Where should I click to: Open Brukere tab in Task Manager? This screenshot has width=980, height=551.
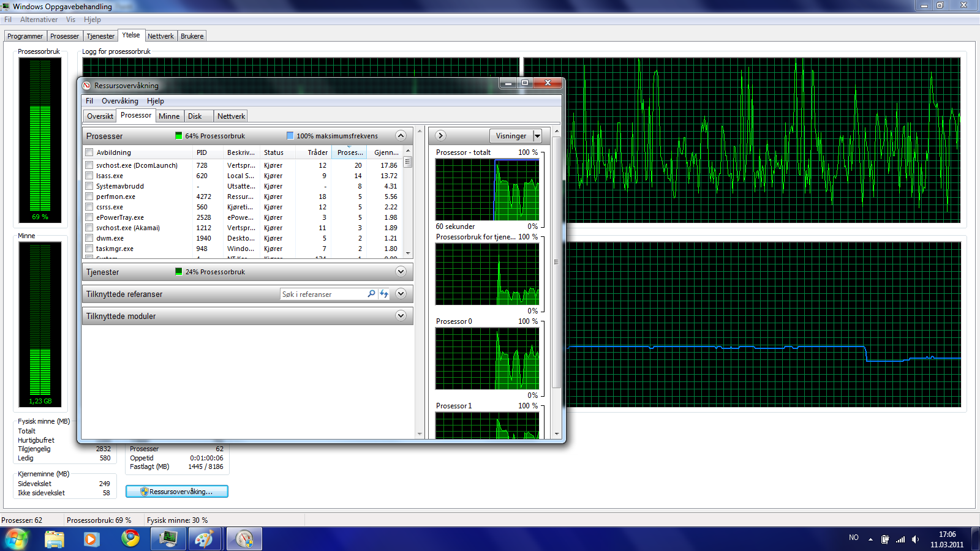tap(192, 36)
